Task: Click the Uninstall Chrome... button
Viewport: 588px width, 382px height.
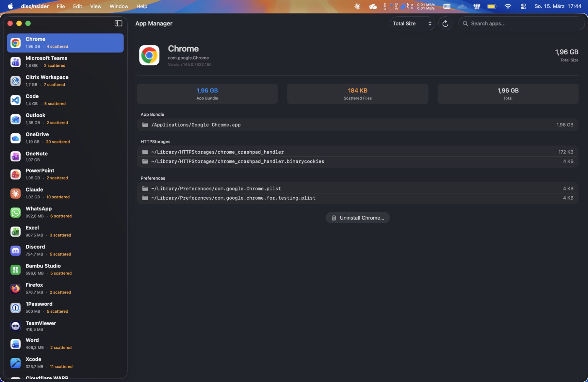Action: [358, 218]
